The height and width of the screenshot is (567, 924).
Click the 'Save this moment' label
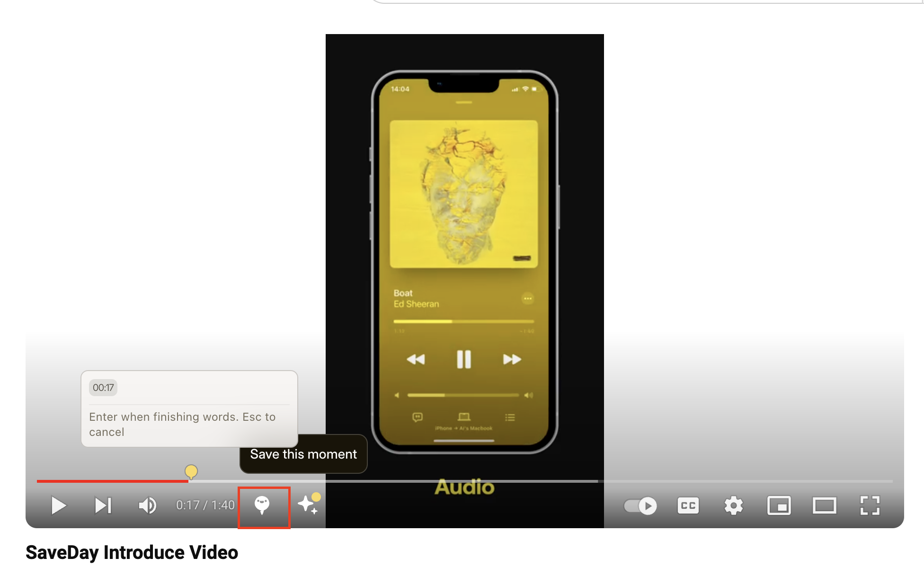click(303, 454)
